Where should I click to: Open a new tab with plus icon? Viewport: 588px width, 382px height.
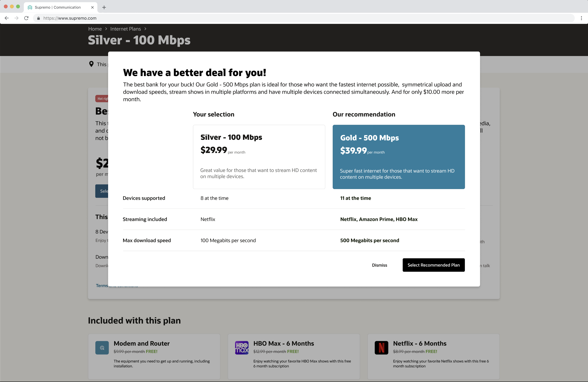coord(104,7)
